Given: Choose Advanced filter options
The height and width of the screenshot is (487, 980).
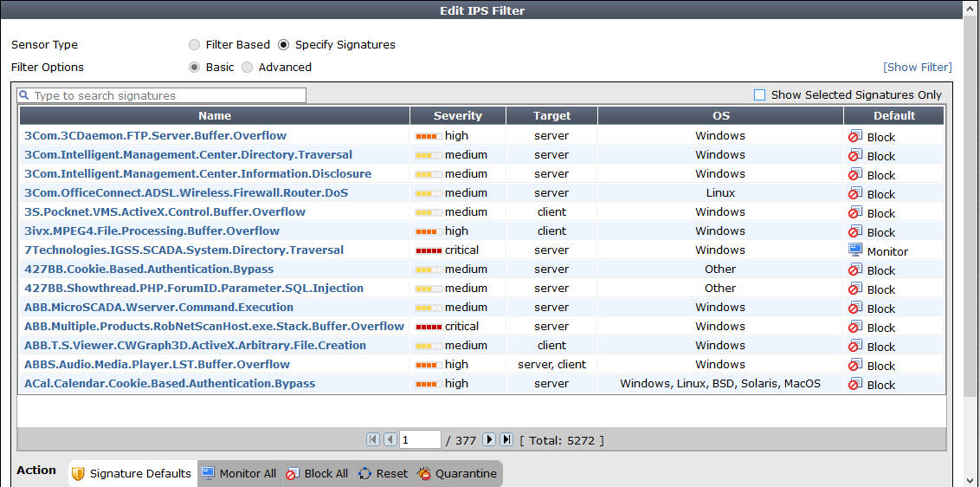Looking at the screenshot, I should [248, 67].
